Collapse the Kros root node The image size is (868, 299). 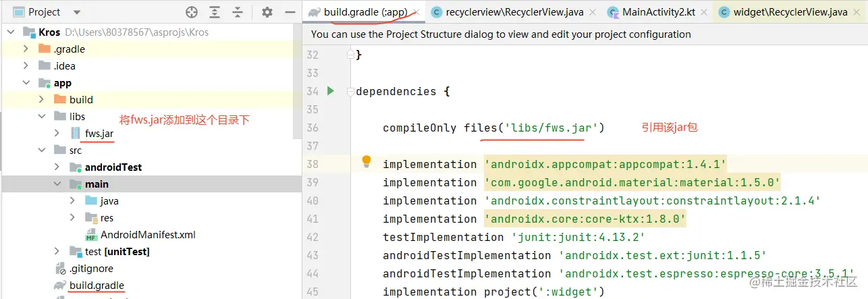click(11, 32)
